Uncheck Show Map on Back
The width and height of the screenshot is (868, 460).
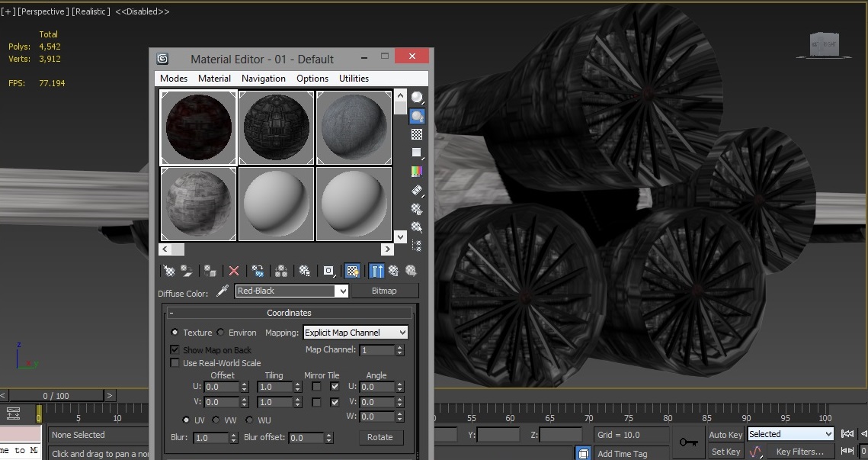point(175,349)
